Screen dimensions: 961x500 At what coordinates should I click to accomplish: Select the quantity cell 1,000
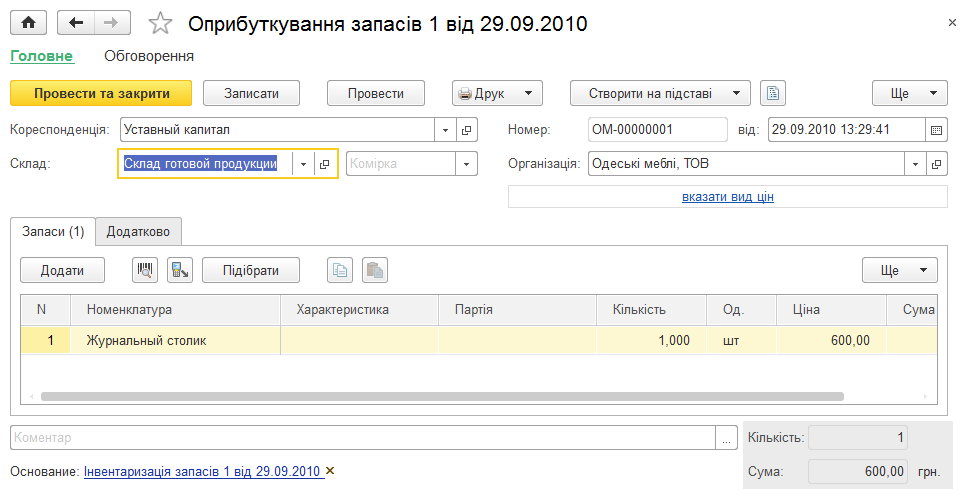(x=651, y=340)
